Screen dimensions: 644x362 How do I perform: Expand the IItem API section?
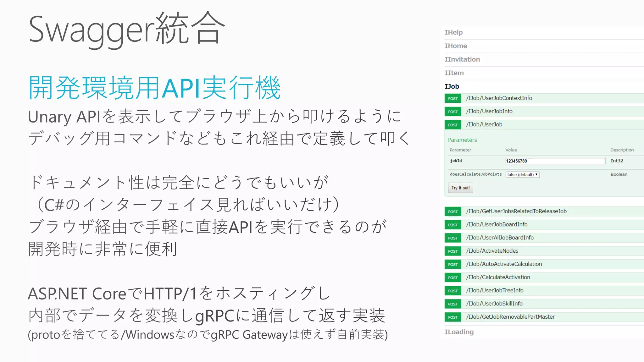(454, 73)
